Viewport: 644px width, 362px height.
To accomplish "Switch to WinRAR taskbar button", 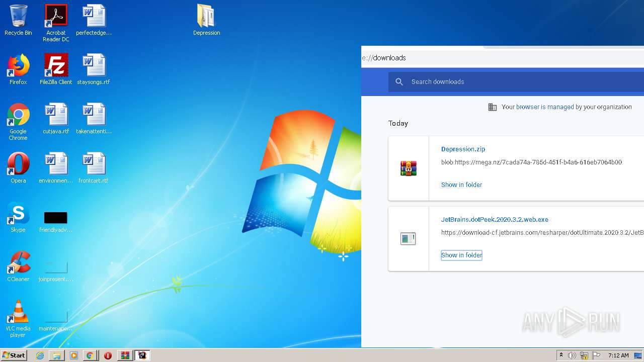I will [125, 355].
